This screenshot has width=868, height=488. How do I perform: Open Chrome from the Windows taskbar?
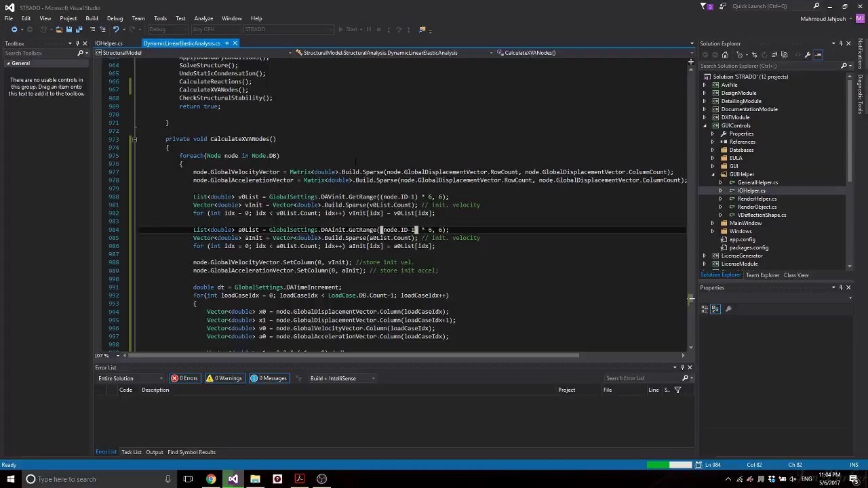[211, 479]
